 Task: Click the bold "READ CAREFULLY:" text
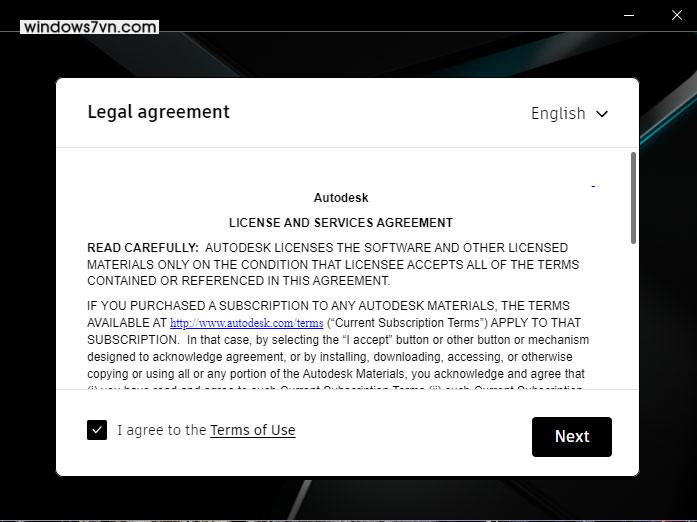tap(143, 248)
